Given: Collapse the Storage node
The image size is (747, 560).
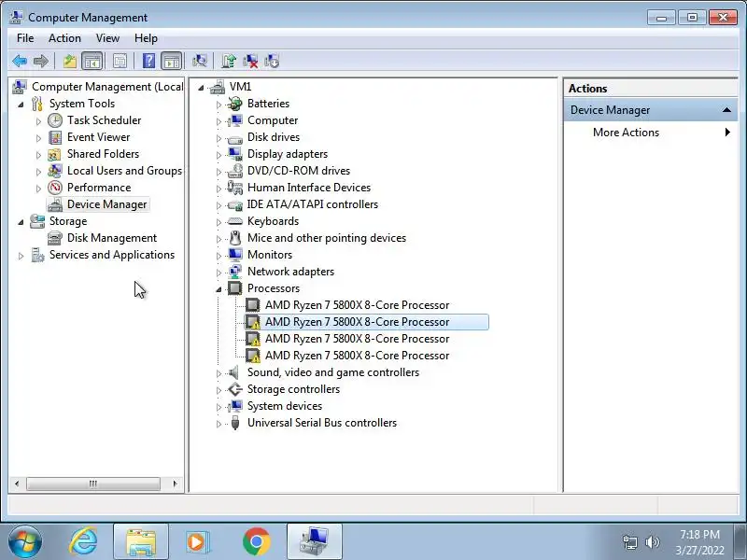Looking at the screenshot, I should tap(21, 222).
